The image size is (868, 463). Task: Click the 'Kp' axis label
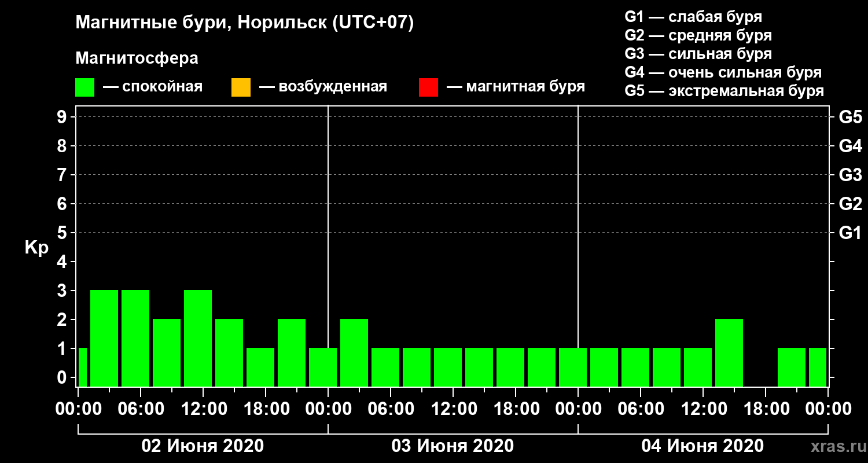click(x=36, y=248)
